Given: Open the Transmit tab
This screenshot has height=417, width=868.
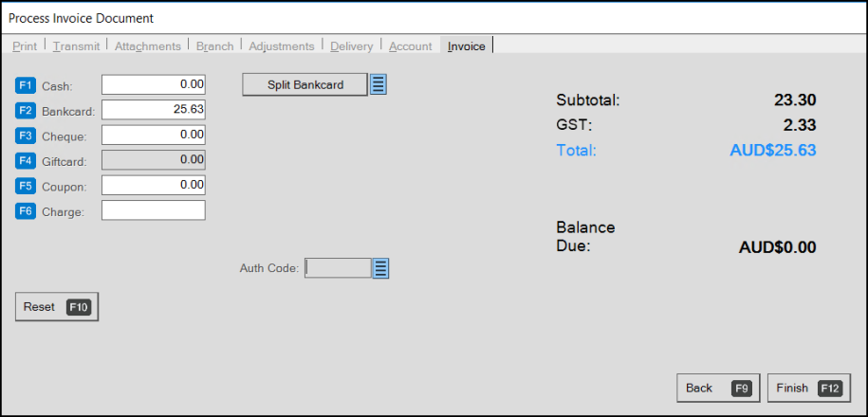Looking at the screenshot, I should 77,46.
